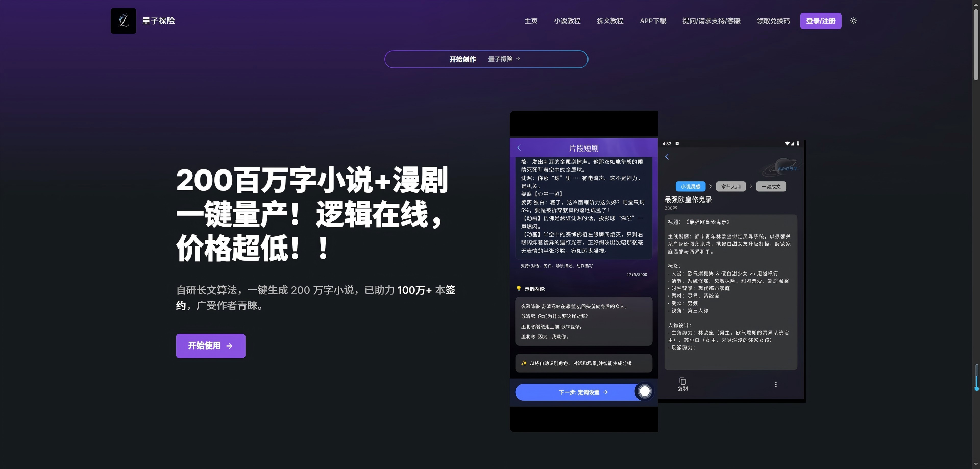The image size is (980, 469).
Task: Open 领取兑换码 nav link
Action: (773, 21)
